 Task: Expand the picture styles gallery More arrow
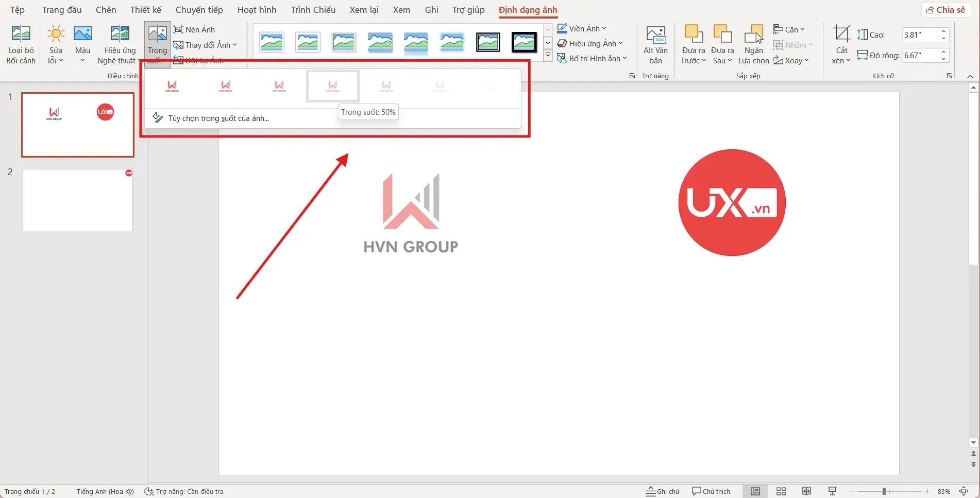(x=548, y=55)
